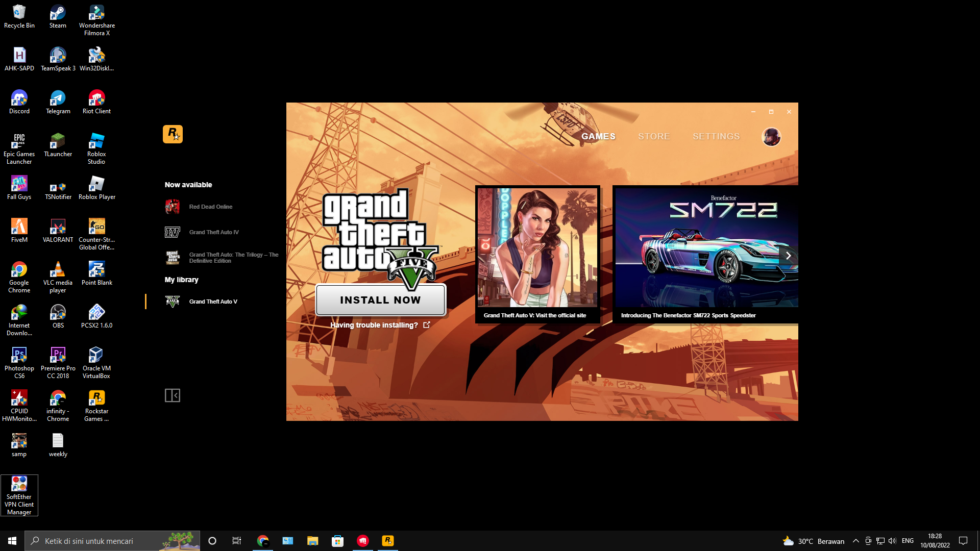Maximize the Rockstar launcher window

tap(771, 112)
